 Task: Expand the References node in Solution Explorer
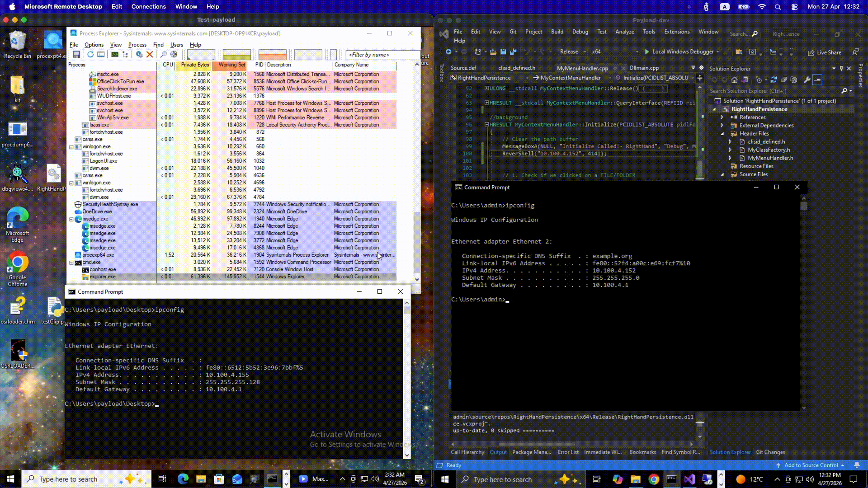point(722,117)
